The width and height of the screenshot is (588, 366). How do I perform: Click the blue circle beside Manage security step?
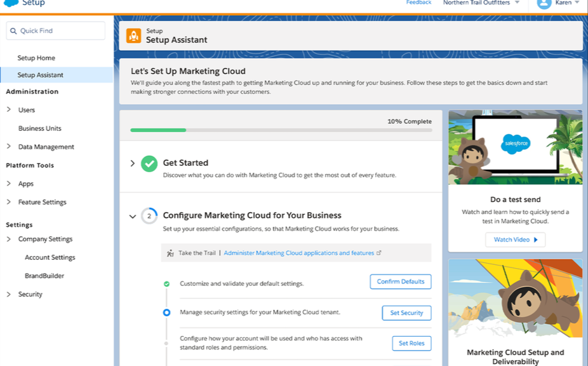(x=166, y=313)
